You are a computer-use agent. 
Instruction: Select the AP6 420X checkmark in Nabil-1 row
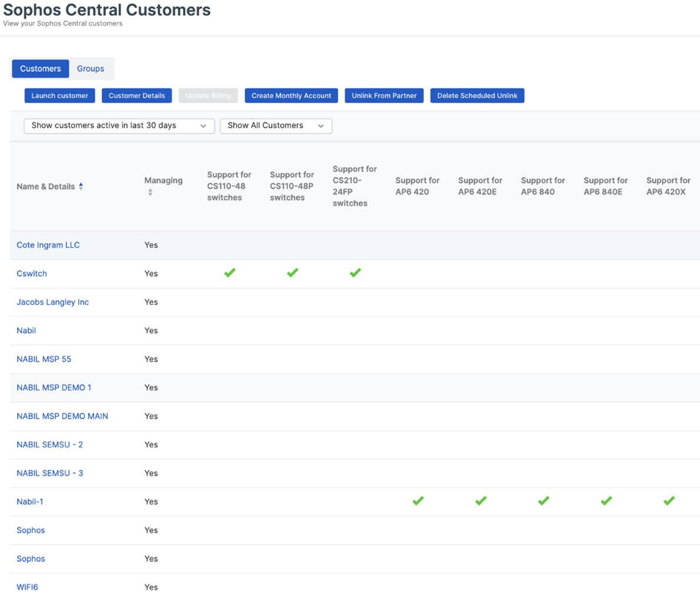coord(668,501)
